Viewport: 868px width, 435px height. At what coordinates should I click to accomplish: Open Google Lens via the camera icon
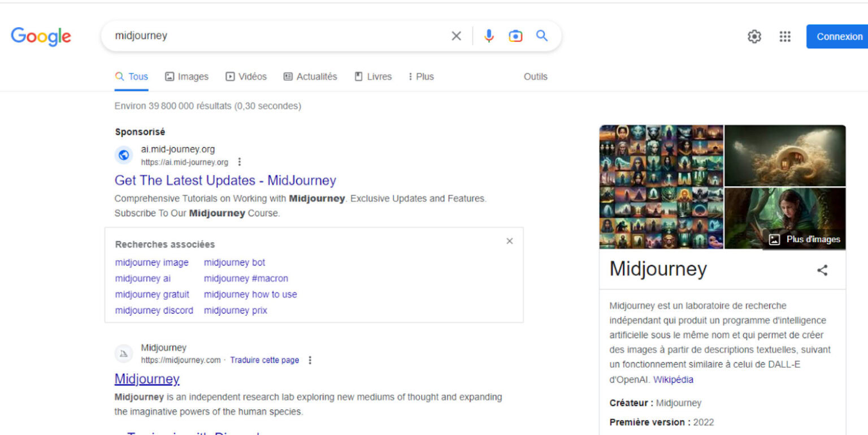point(515,36)
